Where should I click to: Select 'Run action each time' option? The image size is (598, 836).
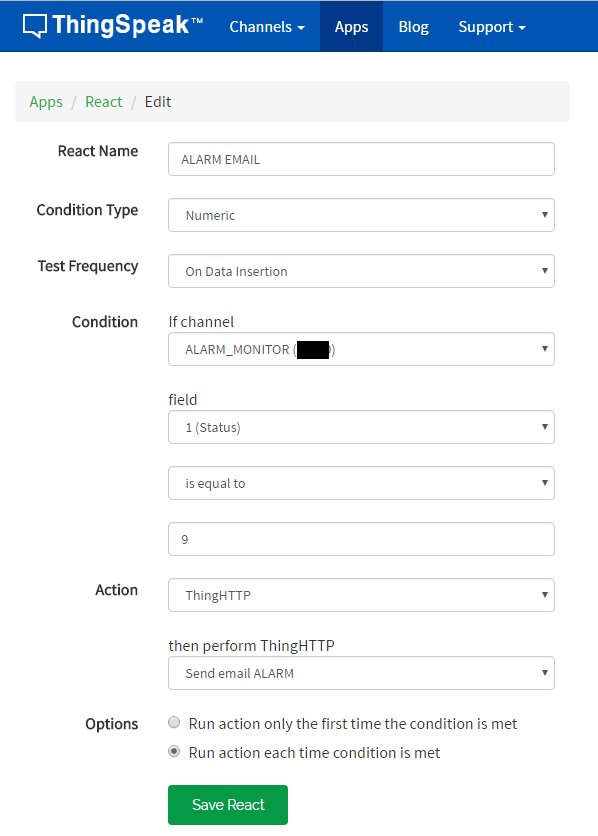coord(173,752)
